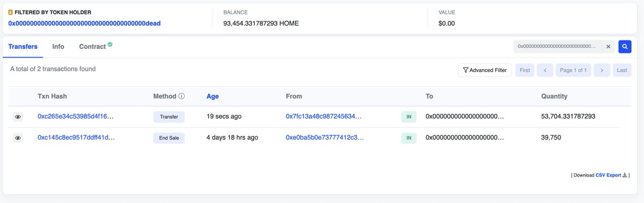Click the quantity 53,704.331787293
The width and height of the screenshot is (644, 203).
(568, 116)
